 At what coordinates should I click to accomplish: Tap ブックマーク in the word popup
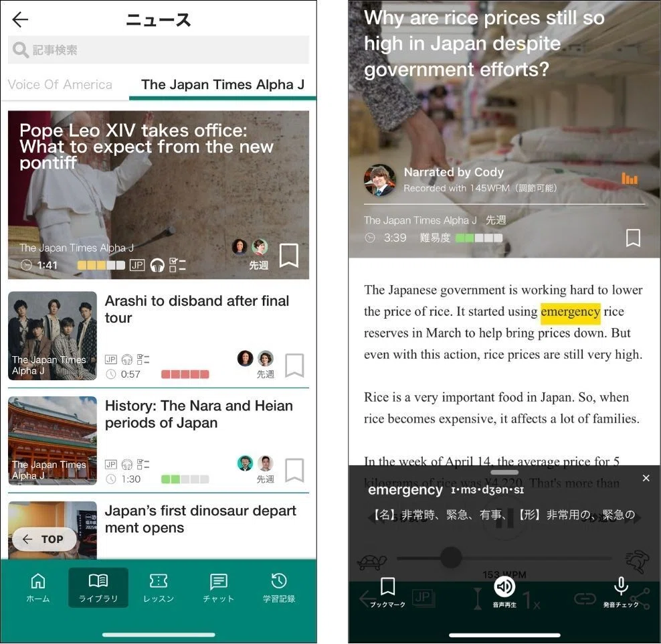pyautogui.click(x=387, y=592)
